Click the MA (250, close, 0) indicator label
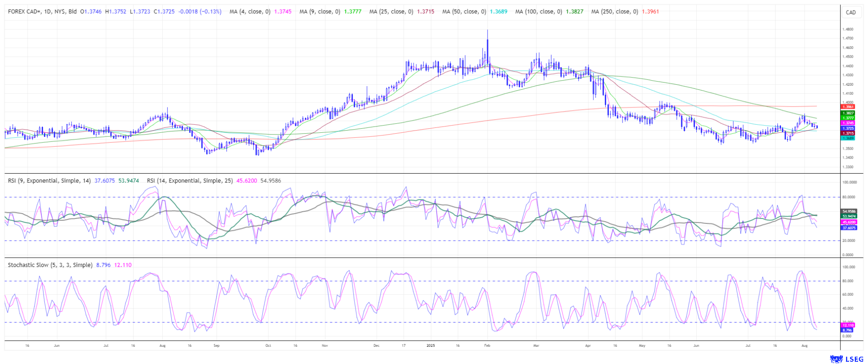The width and height of the screenshot is (868, 364). pos(614,12)
